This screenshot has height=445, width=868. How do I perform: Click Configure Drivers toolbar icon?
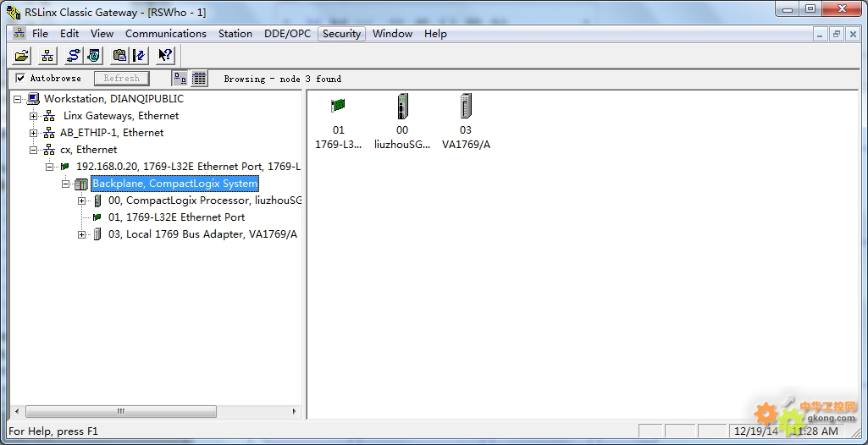coord(73,55)
